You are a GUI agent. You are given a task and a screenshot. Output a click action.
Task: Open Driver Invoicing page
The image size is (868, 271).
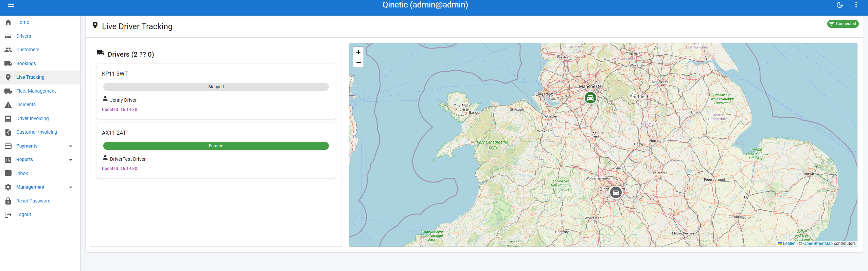33,118
